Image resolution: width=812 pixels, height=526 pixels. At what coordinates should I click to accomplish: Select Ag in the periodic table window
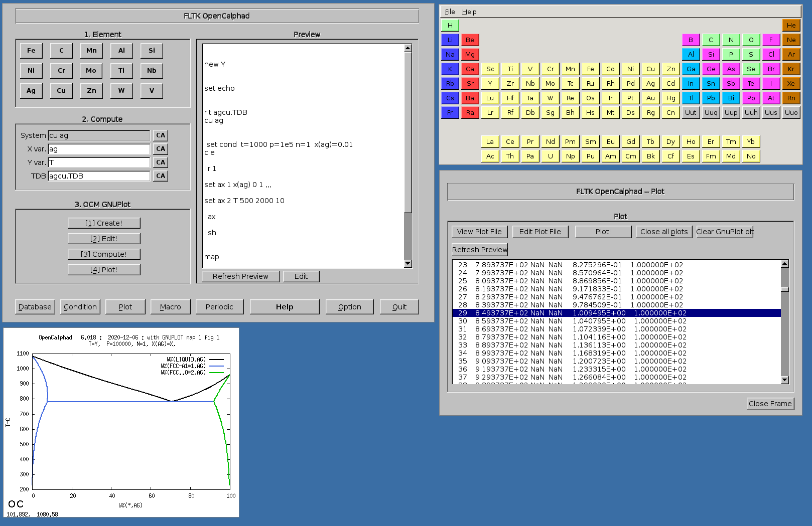(651, 84)
